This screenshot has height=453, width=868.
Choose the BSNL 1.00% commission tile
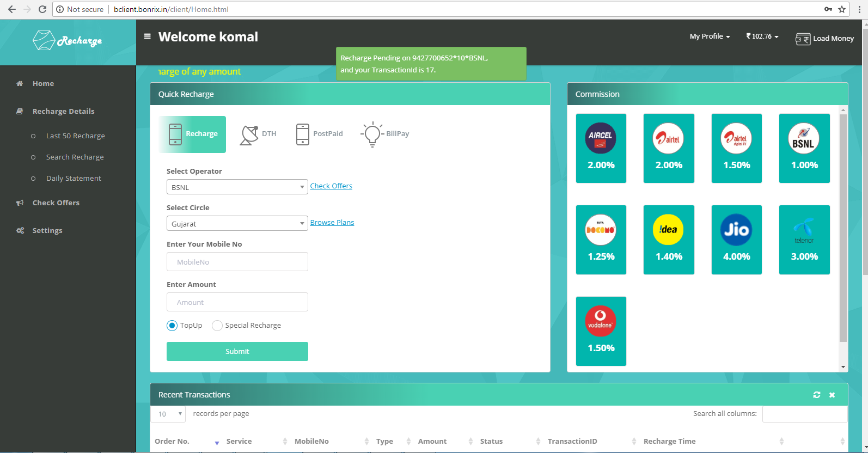pos(804,148)
